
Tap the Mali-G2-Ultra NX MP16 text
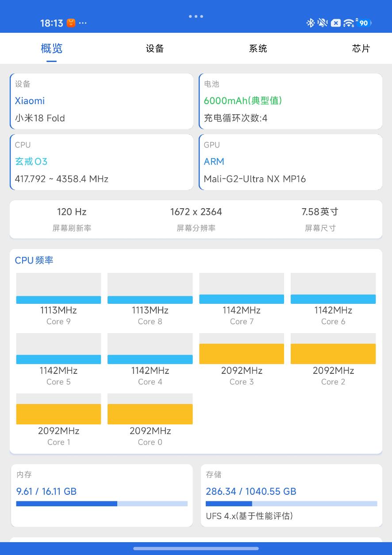pyautogui.click(x=255, y=179)
